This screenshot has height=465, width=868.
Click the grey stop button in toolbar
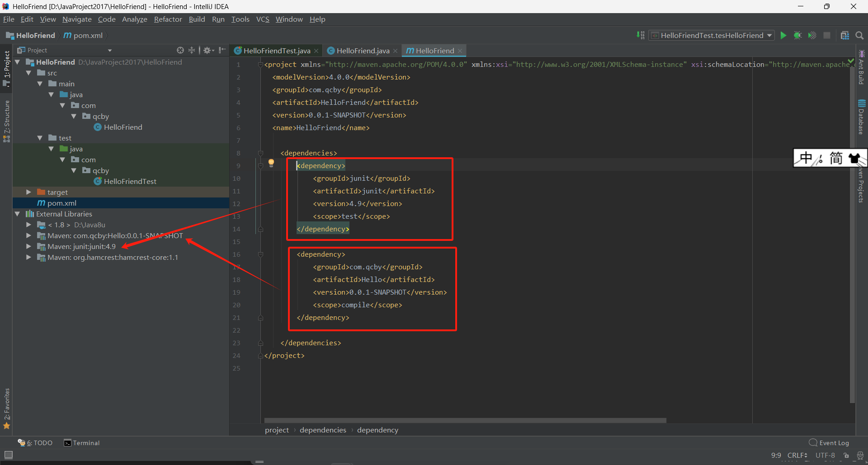pyautogui.click(x=826, y=35)
